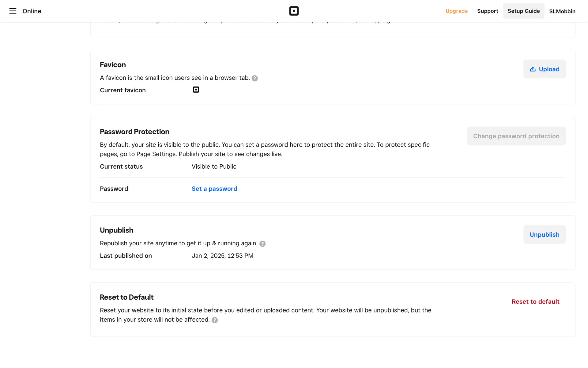This screenshot has width=588, height=368.
Task: Click the Favicon section heading
Action: pyautogui.click(x=113, y=65)
